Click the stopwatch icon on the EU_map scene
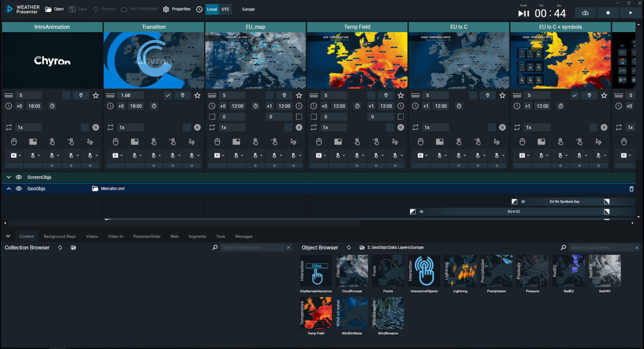Screen dimensions: 644x349 (x=256, y=106)
